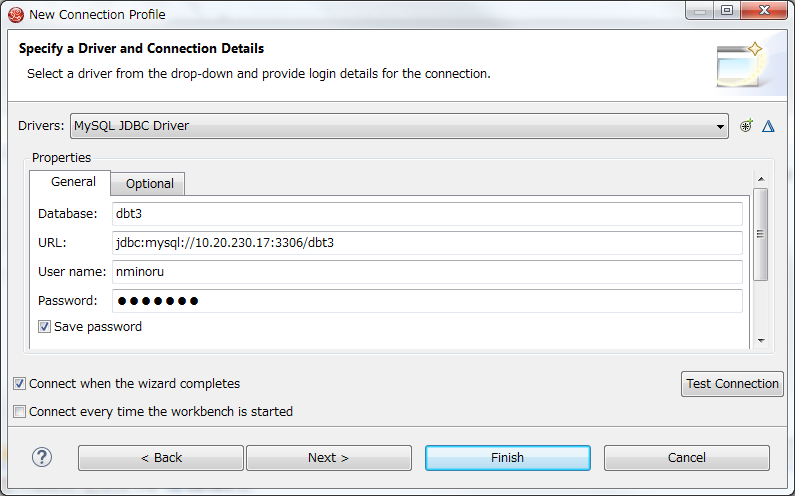Minimize the New Connection Profile window

pyautogui.click(x=700, y=11)
